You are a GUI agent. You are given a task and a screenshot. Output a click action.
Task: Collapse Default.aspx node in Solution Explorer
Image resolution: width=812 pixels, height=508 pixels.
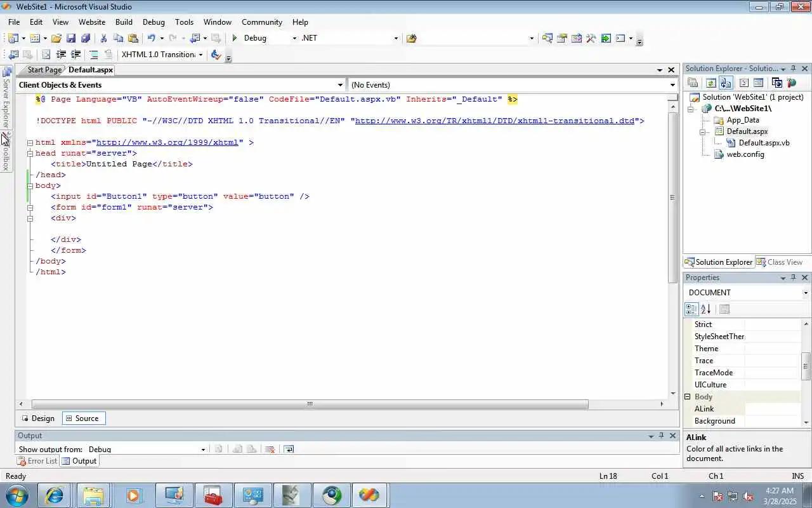point(703,132)
